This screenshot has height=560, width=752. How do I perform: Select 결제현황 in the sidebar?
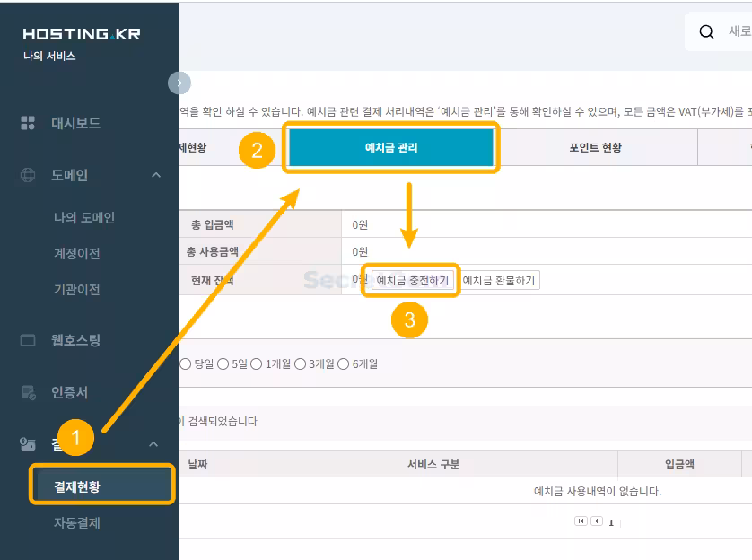(x=102, y=486)
